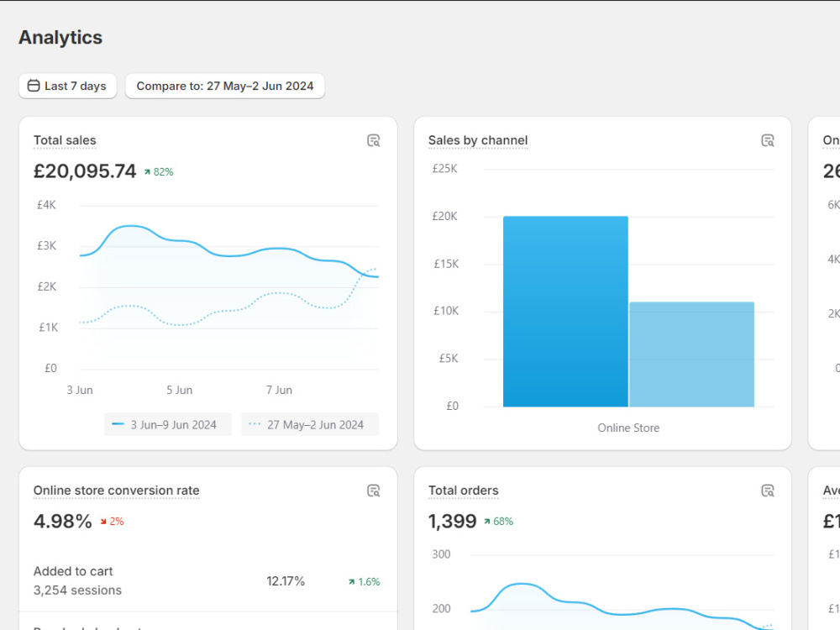This screenshot has height=630, width=840.
Task: Click the £5K label on channel chart
Action: pyautogui.click(x=449, y=359)
